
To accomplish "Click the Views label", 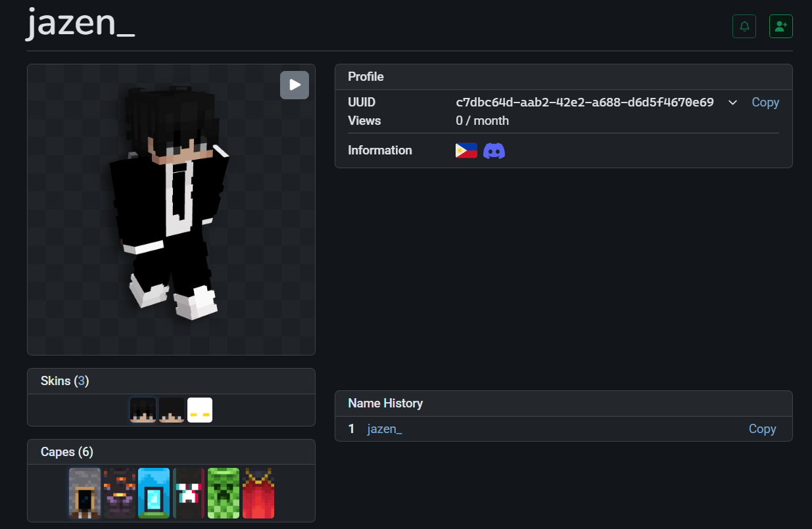I will pyautogui.click(x=364, y=121).
